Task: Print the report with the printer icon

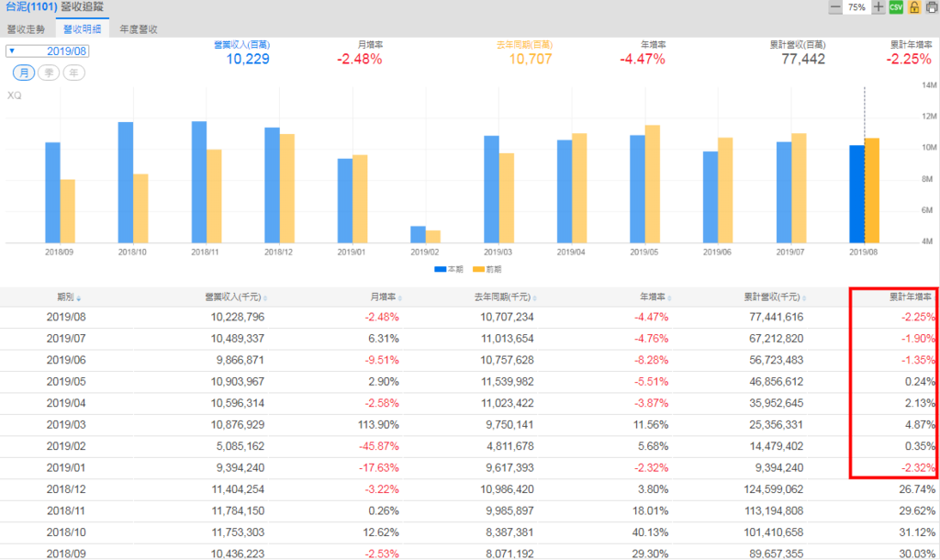Action: (932, 7)
